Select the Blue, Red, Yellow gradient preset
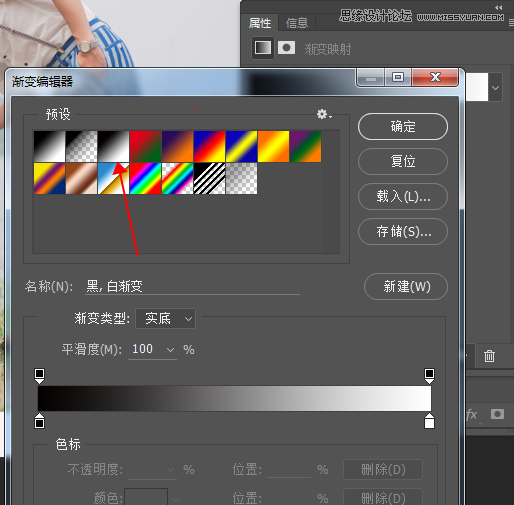Image resolution: width=514 pixels, height=505 pixels. 209,146
